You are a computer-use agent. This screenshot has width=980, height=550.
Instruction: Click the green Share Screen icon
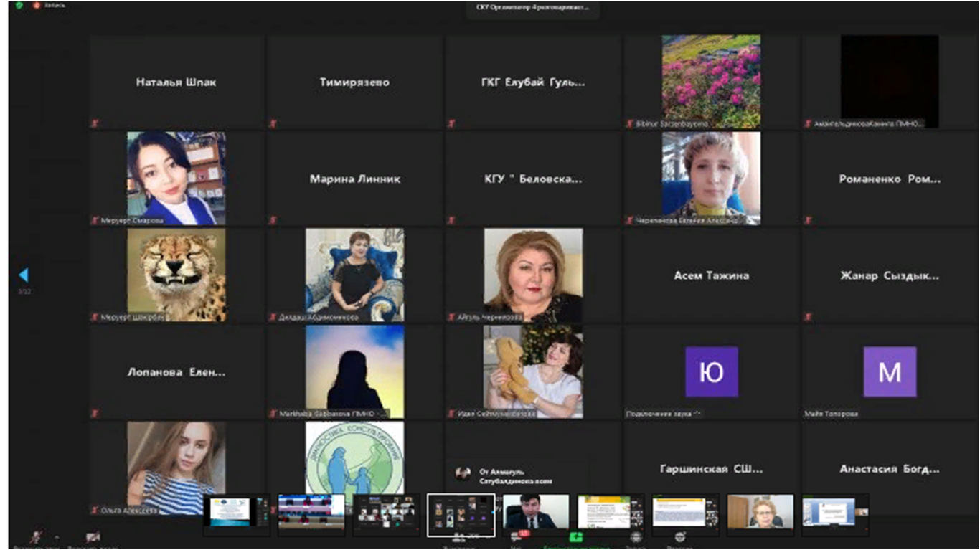tap(575, 536)
